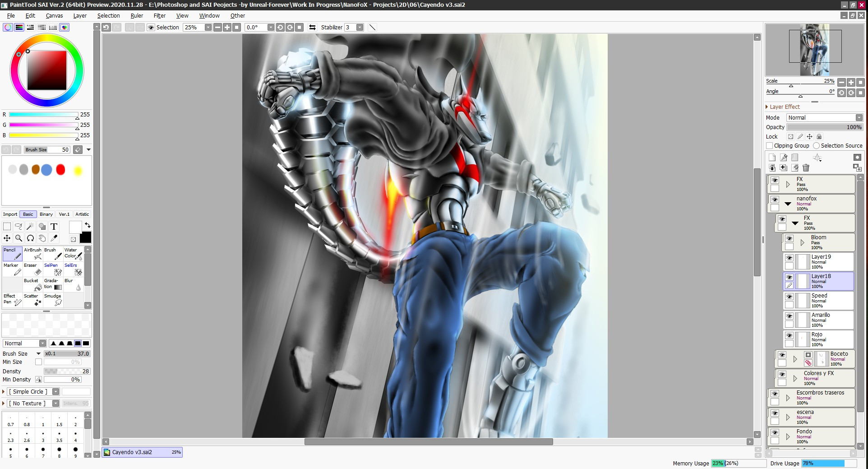Collapse the nanofox layer group
Screen dimensions: 868x469
coord(788,204)
